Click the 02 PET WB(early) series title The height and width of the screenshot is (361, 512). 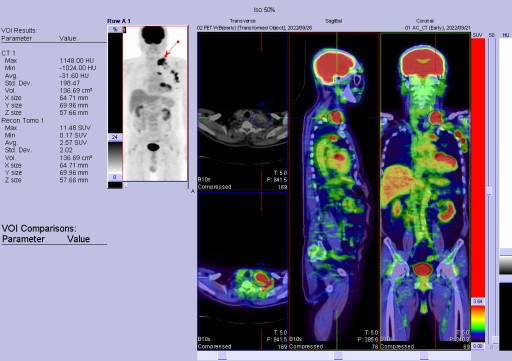pos(255,28)
